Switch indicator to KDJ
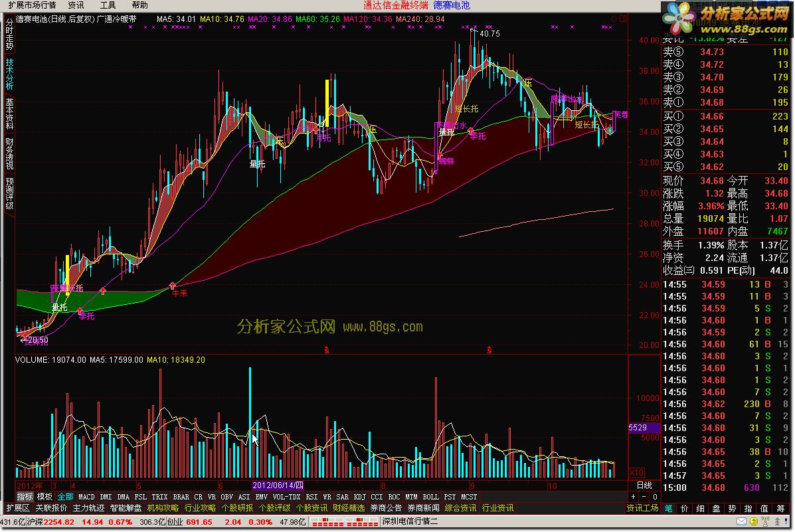 [x=359, y=497]
